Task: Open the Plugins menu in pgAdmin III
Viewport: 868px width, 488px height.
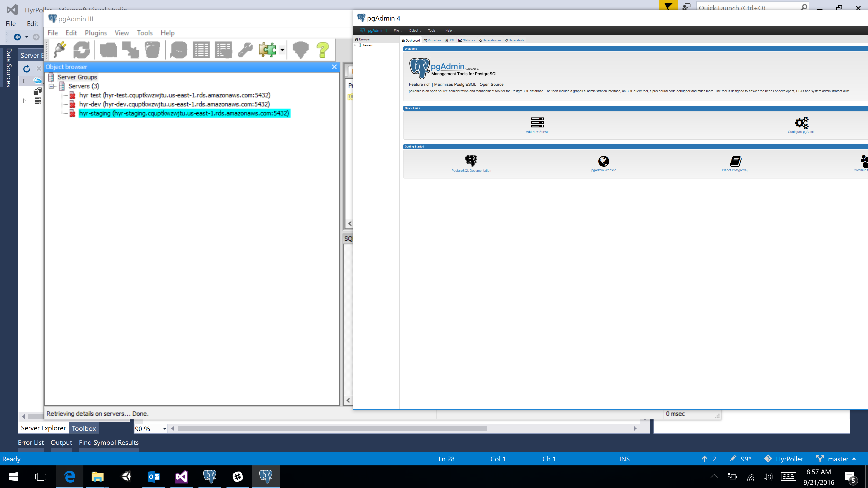Action: coord(96,33)
